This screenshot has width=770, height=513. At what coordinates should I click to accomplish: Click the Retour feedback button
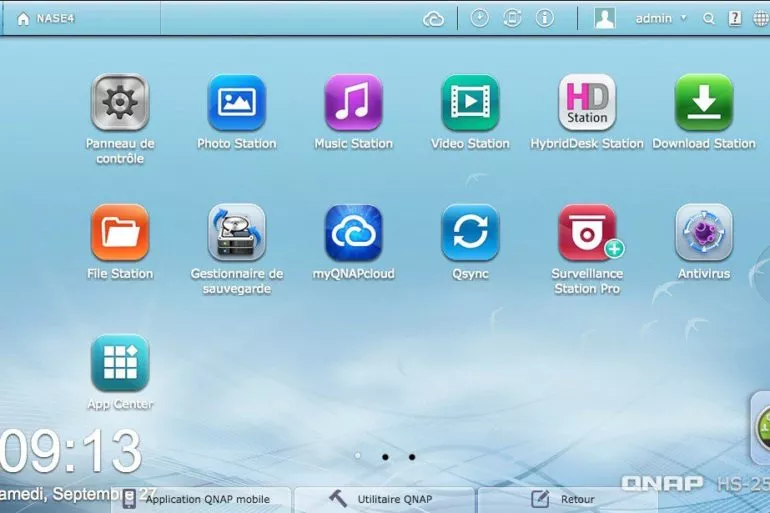(568, 499)
